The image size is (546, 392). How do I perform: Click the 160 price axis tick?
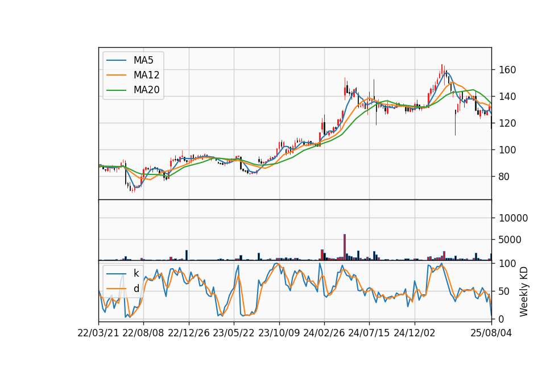pyautogui.click(x=507, y=70)
